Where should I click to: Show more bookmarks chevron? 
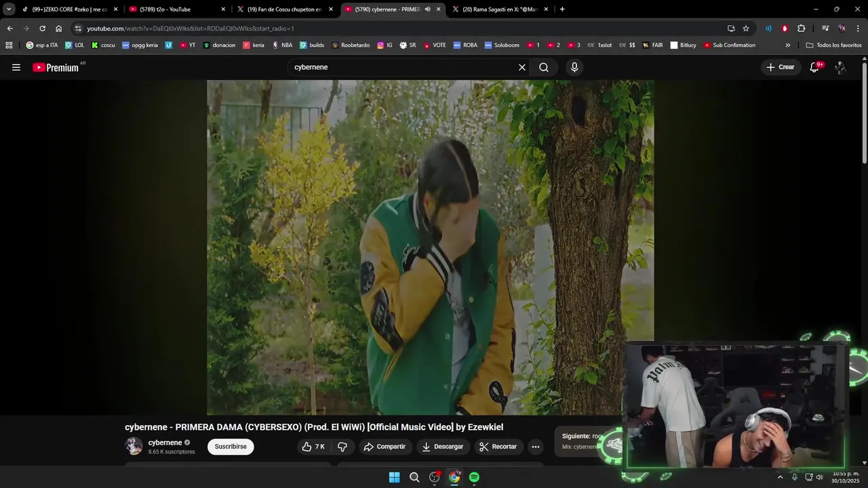tap(788, 45)
